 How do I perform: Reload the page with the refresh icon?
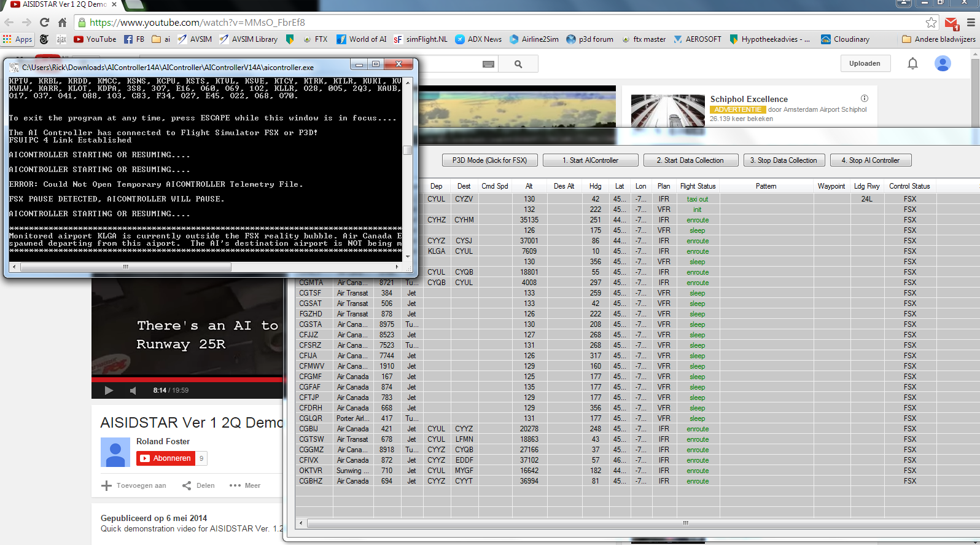[44, 22]
